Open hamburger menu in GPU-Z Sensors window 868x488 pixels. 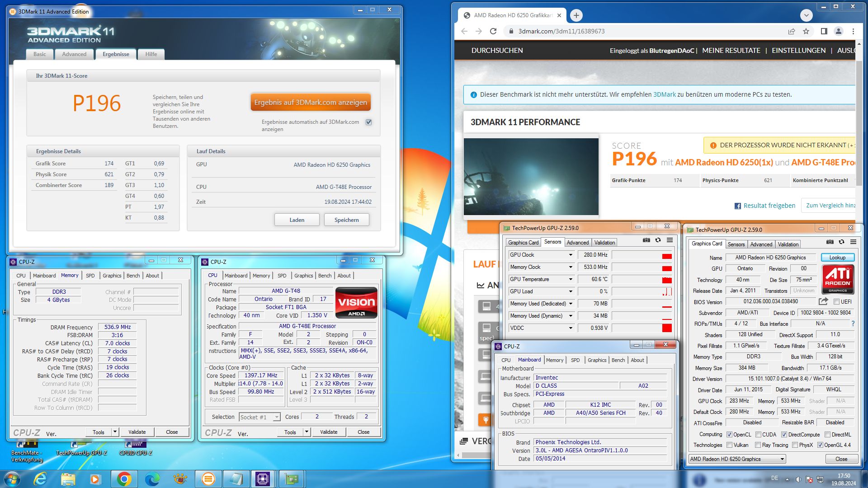(x=670, y=240)
